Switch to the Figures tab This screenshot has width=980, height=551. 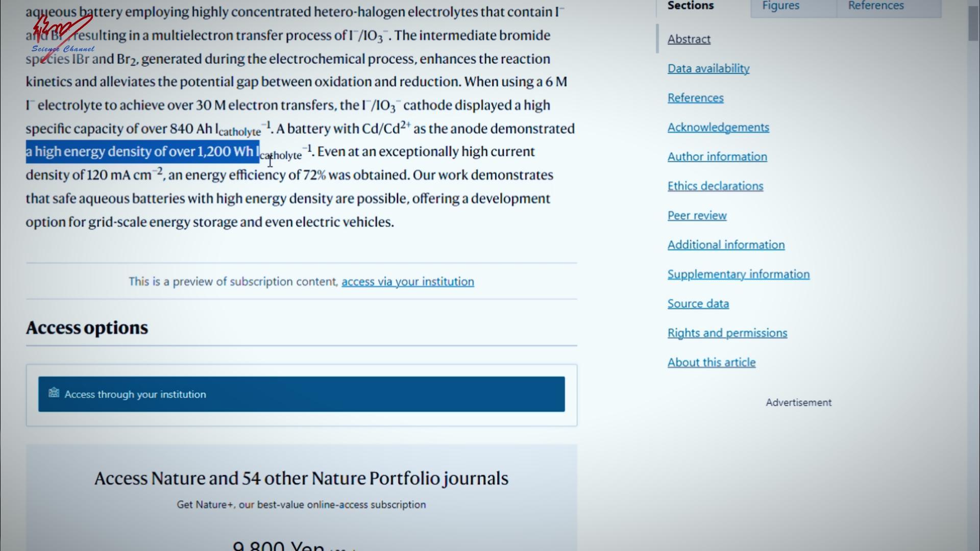pos(780,6)
